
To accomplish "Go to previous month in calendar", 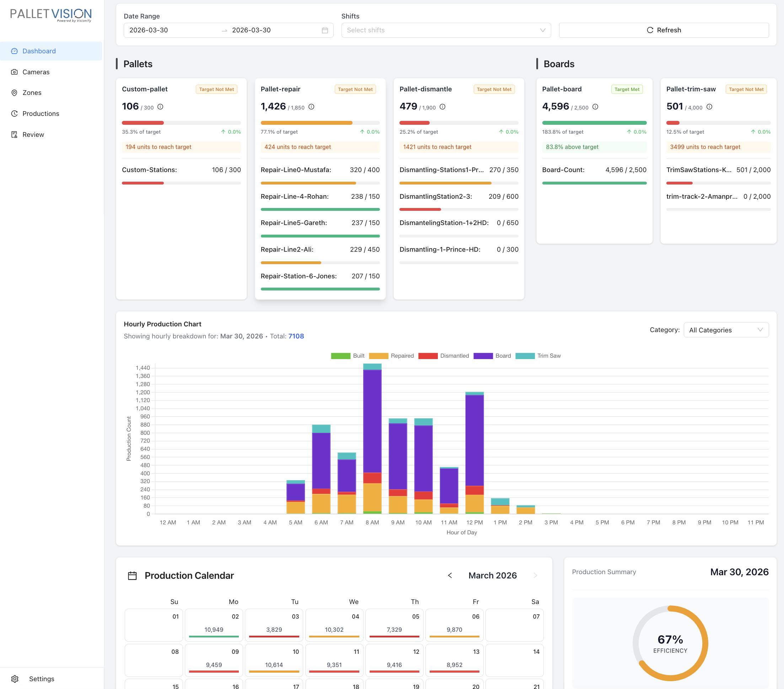I will tap(450, 576).
